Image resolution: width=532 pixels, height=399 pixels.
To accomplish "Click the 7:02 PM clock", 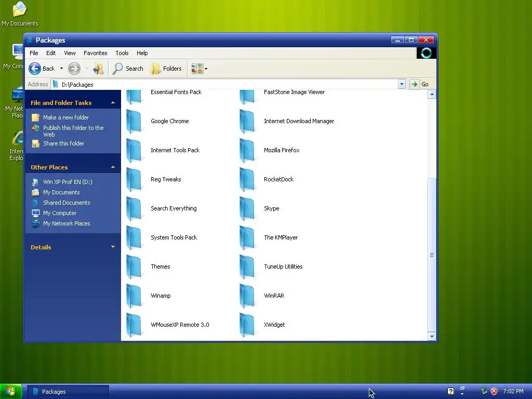I will point(513,391).
